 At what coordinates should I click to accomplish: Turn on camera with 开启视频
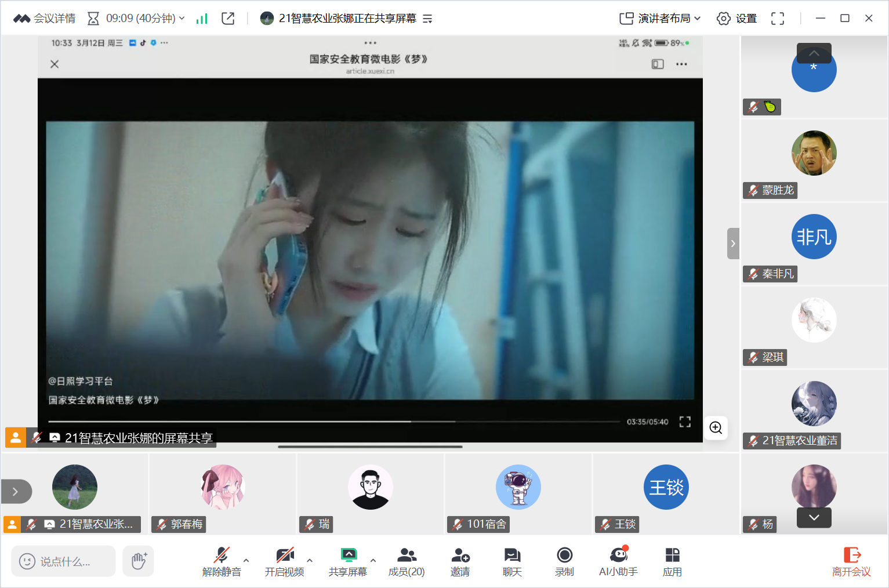[x=284, y=561]
